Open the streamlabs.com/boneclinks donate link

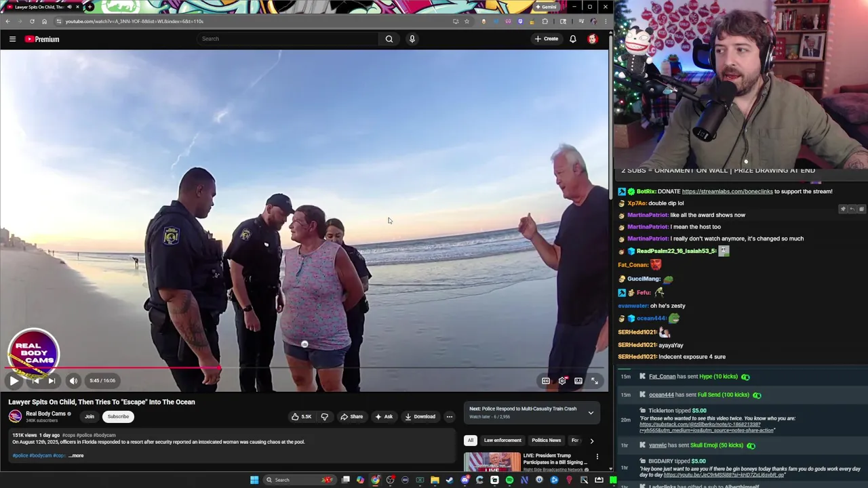pos(727,192)
